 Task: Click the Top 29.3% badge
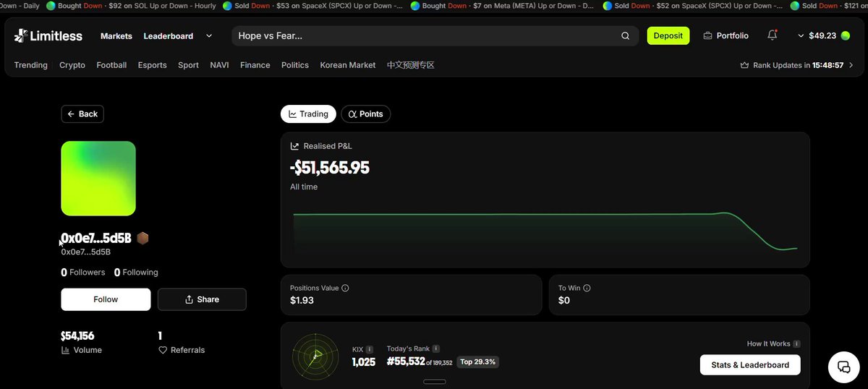[x=477, y=362]
